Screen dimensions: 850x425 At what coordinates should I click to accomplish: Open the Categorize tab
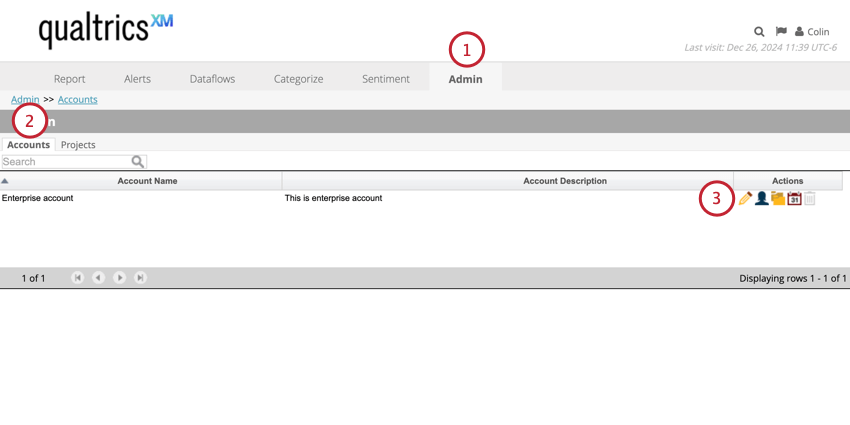pyautogui.click(x=298, y=79)
